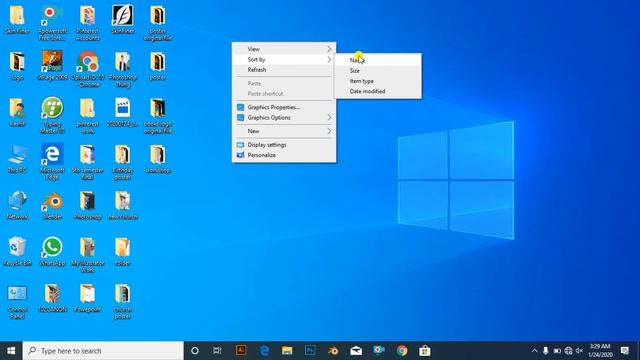Select the workshop folder

pos(158,158)
